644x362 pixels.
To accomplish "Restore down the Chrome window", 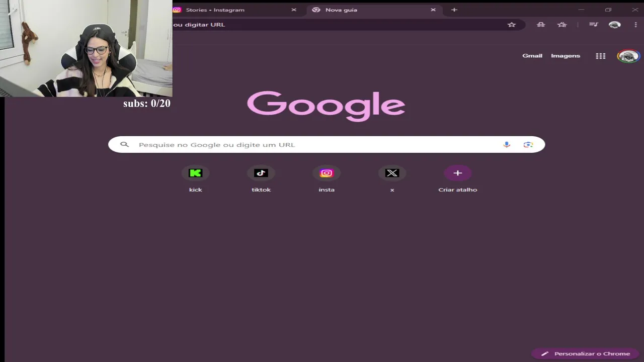I will tap(608, 10).
